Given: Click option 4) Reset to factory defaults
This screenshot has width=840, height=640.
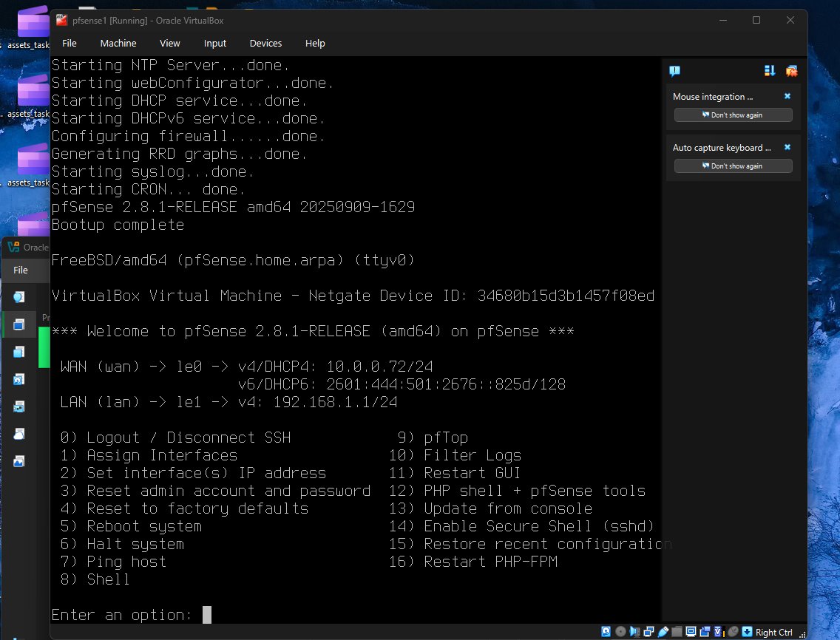Looking at the screenshot, I should (184, 508).
